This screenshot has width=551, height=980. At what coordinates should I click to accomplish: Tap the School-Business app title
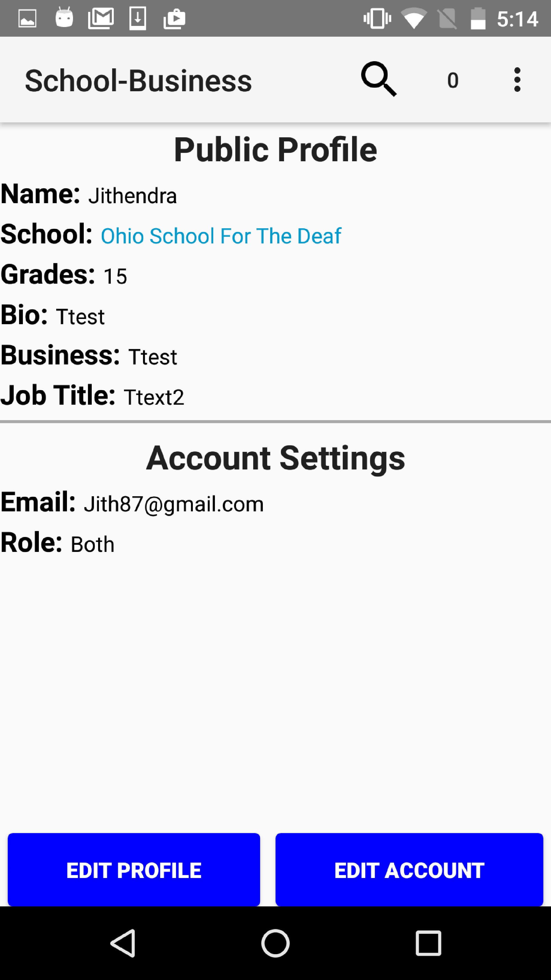(138, 81)
